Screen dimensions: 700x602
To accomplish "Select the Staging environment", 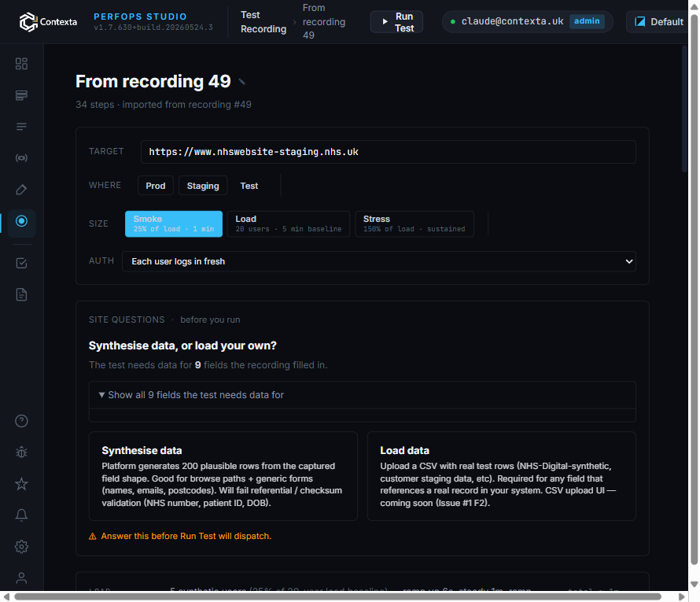I will pyautogui.click(x=203, y=186).
